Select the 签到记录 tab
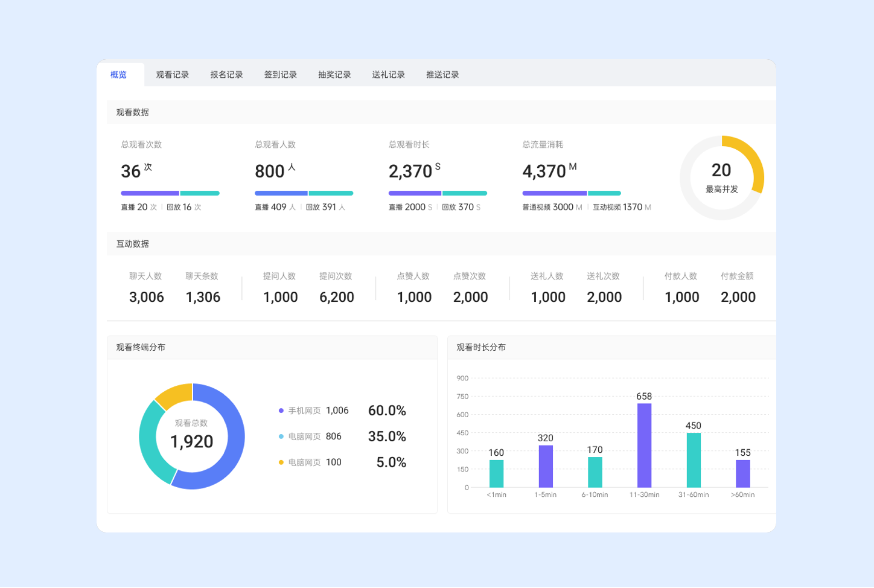874x588 pixels. (x=280, y=75)
